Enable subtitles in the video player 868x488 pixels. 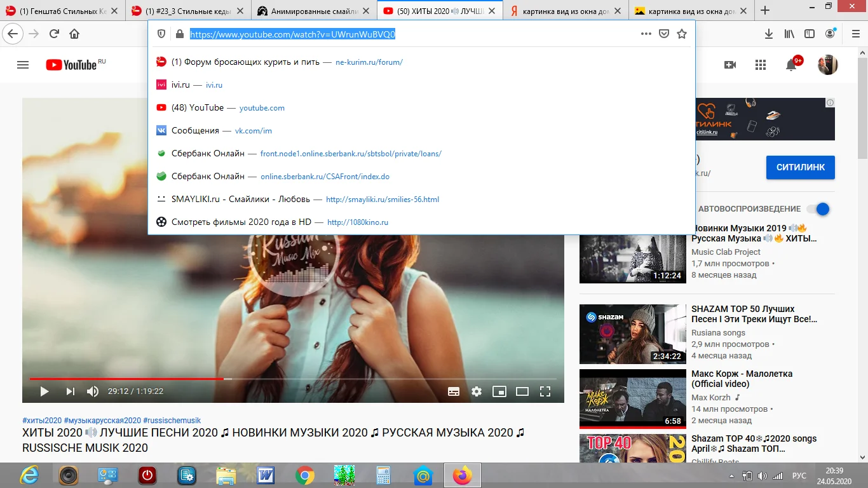(454, 391)
